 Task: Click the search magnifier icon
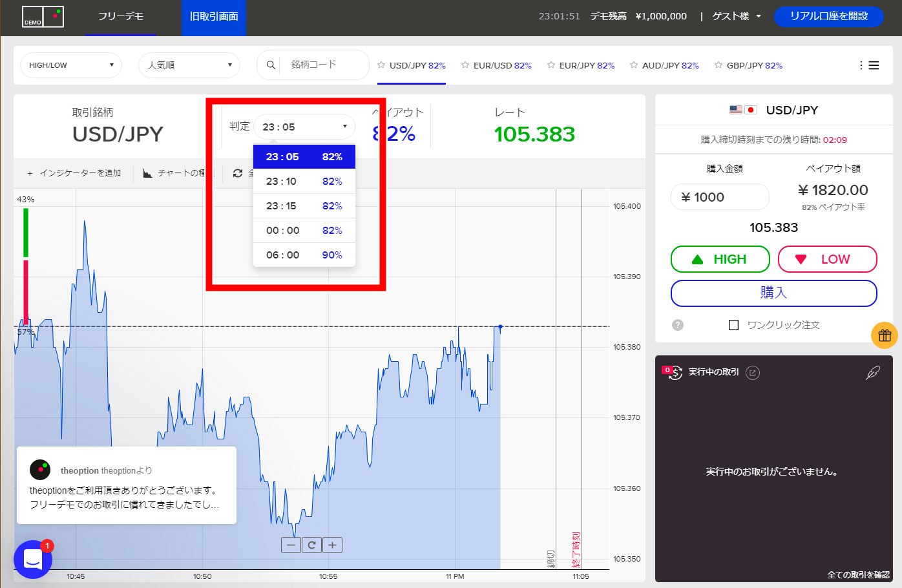[x=271, y=65]
